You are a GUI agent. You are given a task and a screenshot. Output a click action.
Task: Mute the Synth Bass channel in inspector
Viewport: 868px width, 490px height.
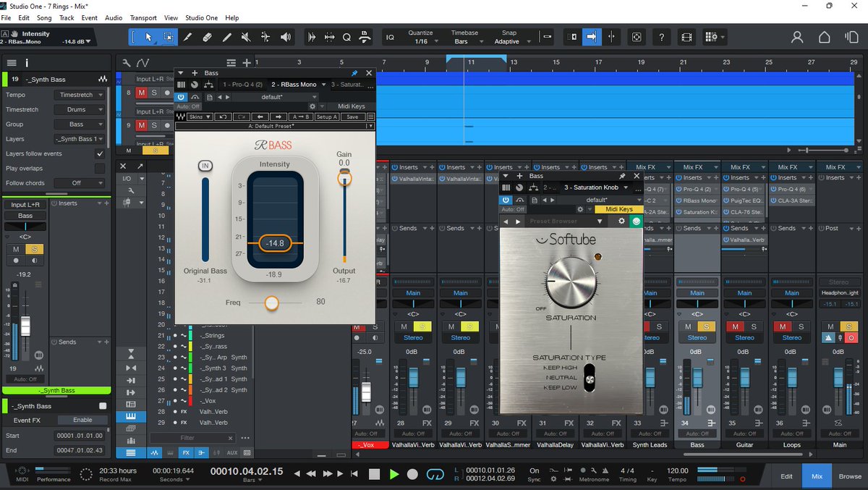click(16, 249)
